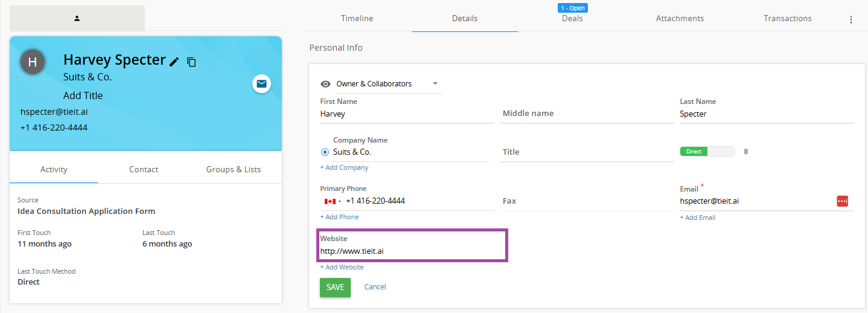This screenshot has width=868, height=313.
Task: Click the Email input field
Action: (757, 201)
